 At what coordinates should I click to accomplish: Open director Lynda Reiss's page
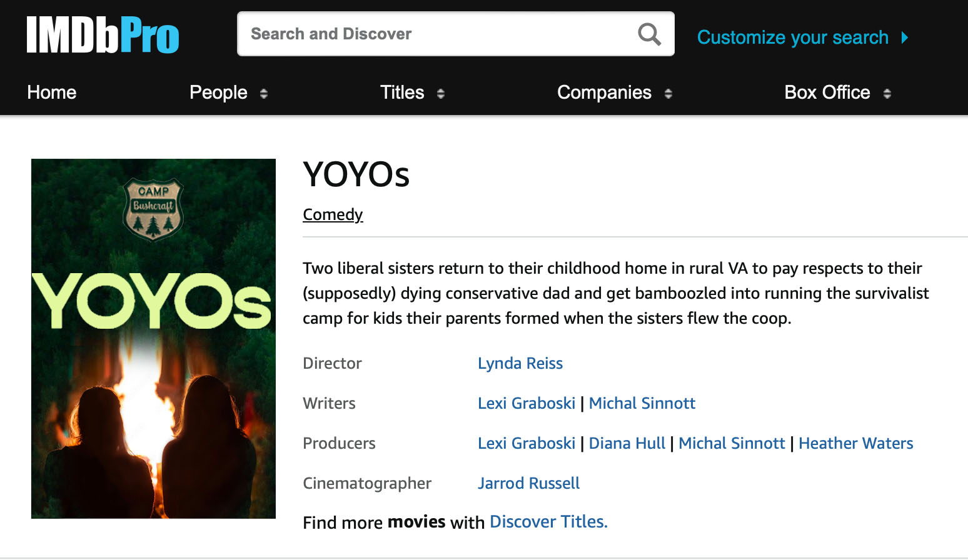click(x=520, y=363)
